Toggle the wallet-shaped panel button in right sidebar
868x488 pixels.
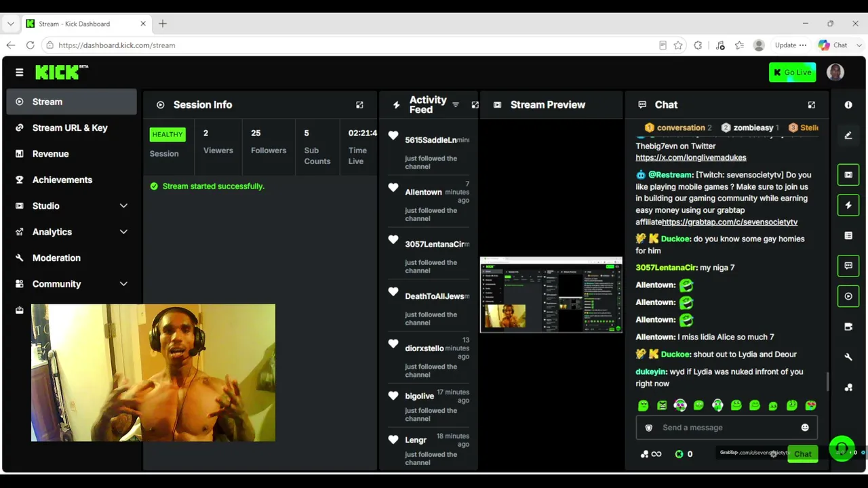pos(848,327)
